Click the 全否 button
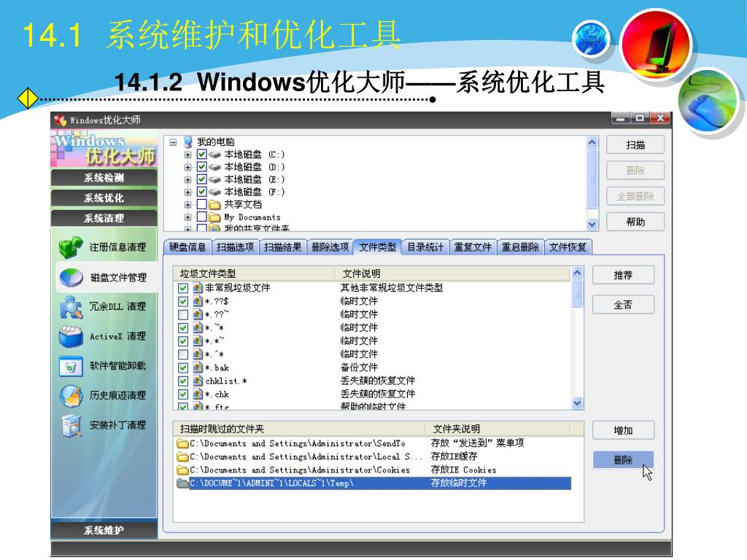The height and width of the screenshot is (560, 747). click(623, 305)
